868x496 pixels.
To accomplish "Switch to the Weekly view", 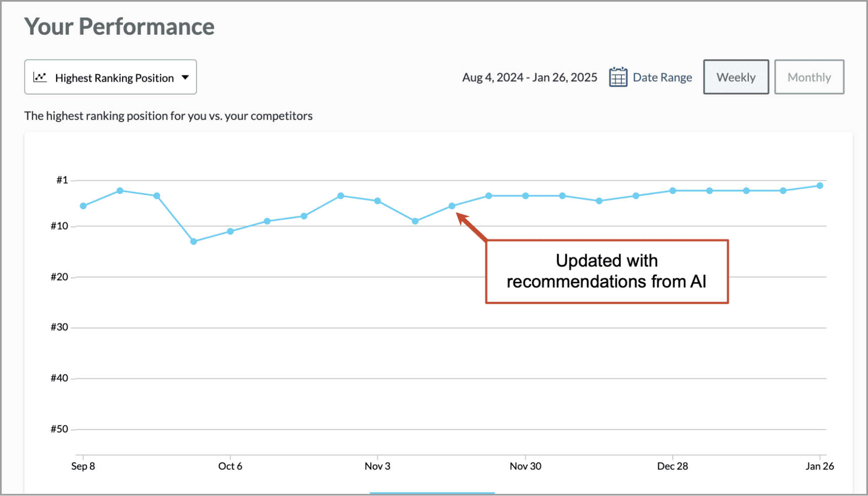I will (x=736, y=77).
